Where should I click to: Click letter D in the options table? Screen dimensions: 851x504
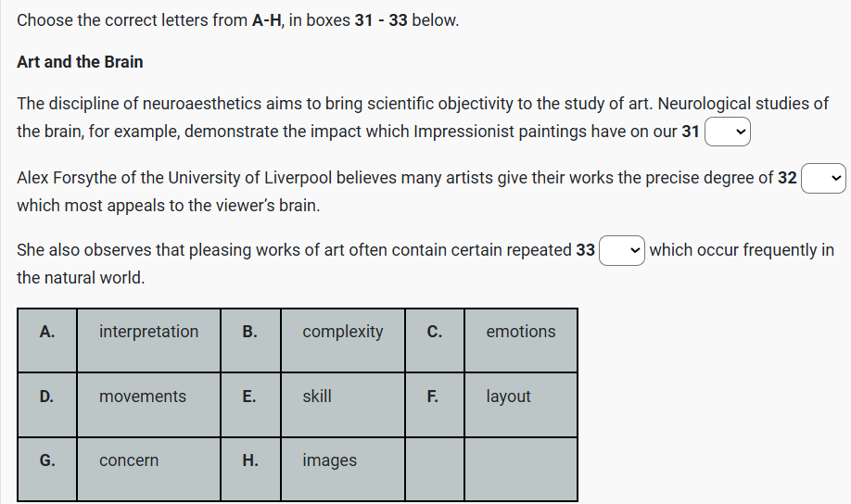(x=47, y=397)
